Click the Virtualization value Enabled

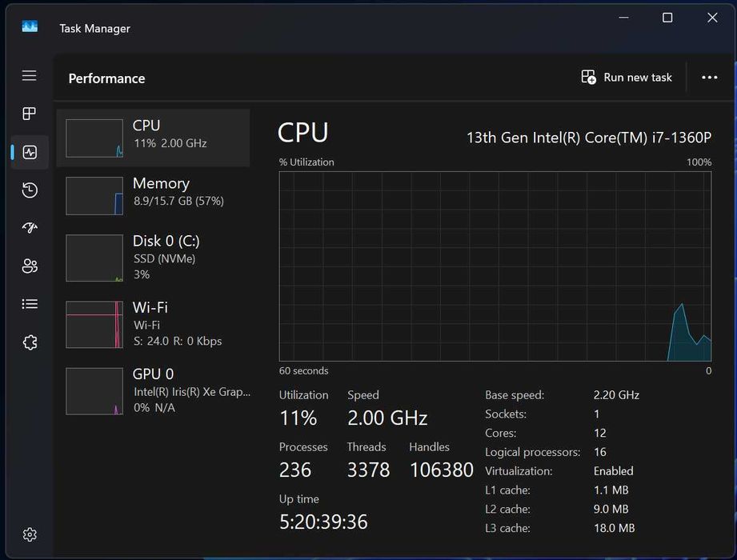click(614, 470)
